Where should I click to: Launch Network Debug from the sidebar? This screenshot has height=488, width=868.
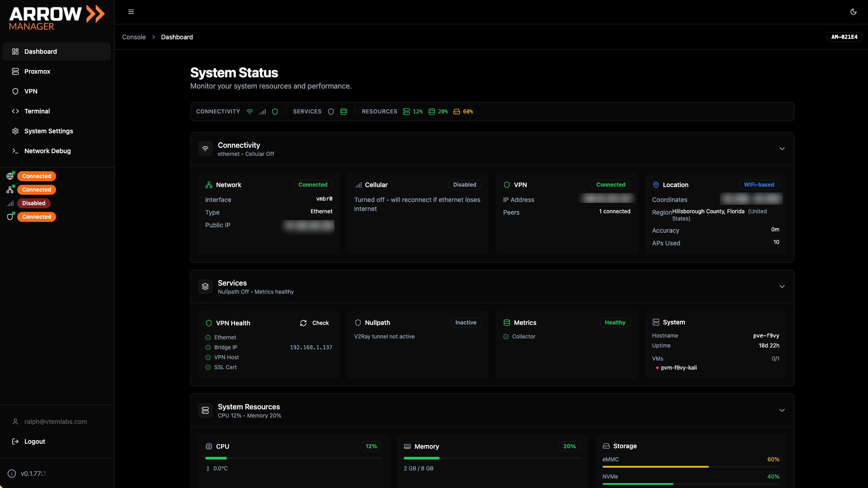point(47,151)
